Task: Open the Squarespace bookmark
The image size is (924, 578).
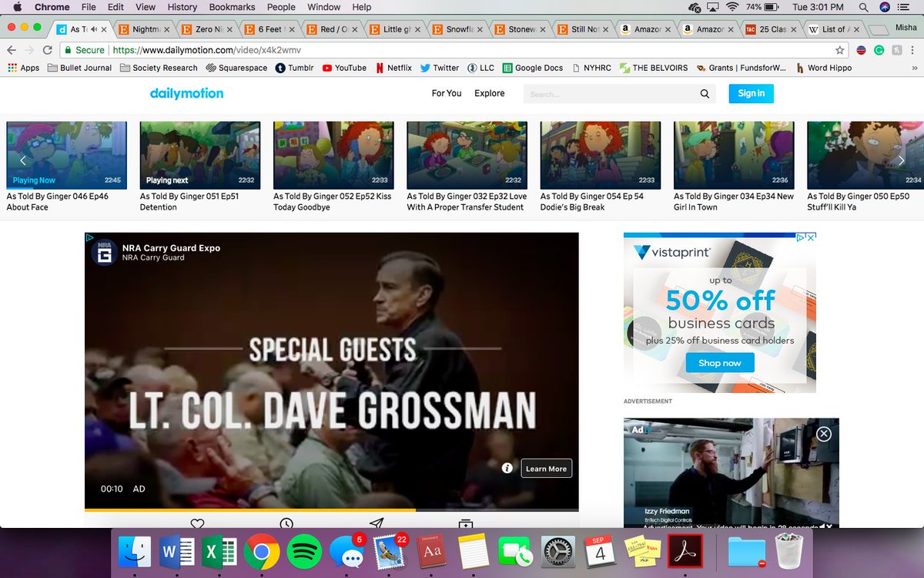Action: (236, 68)
